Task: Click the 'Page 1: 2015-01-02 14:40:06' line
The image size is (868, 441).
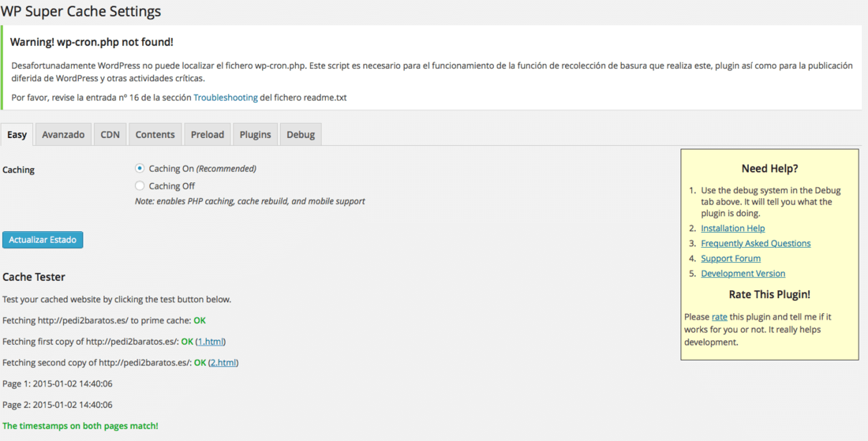Action: tap(58, 383)
